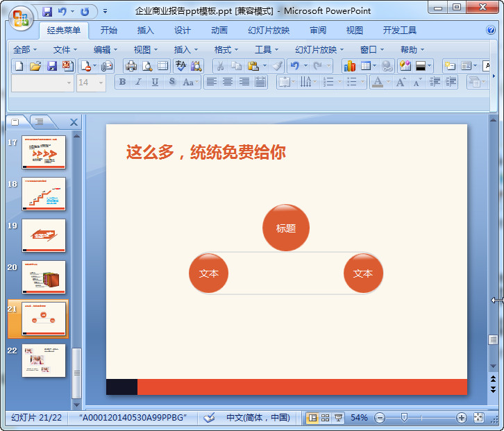The height and width of the screenshot is (431, 504).
Task: Click the Print icon in toolbar
Action: coord(131,66)
